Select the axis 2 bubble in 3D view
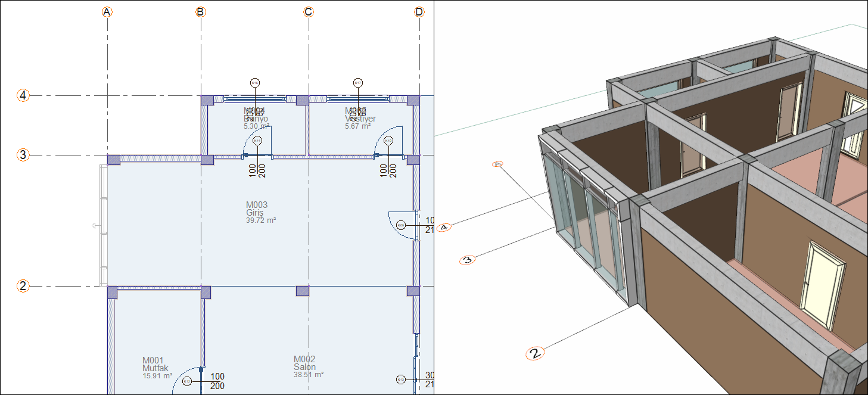Image resolution: width=868 pixels, height=395 pixels. click(535, 354)
